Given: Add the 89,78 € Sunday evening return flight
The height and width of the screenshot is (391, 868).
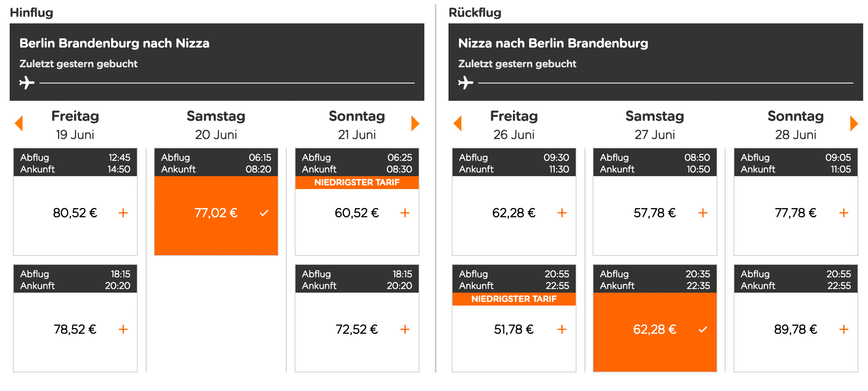Looking at the screenshot, I should coord(843,329).
